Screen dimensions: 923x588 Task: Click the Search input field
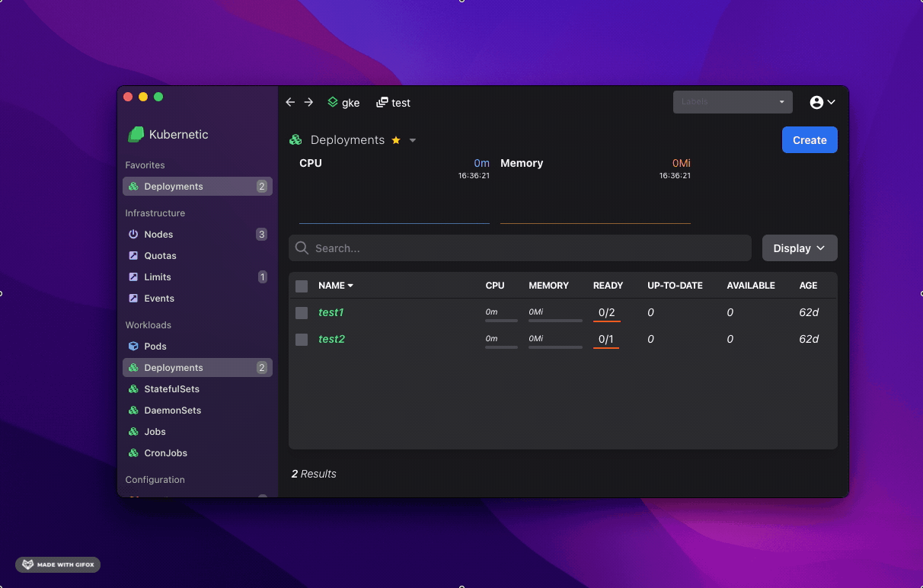pos(525,248)
